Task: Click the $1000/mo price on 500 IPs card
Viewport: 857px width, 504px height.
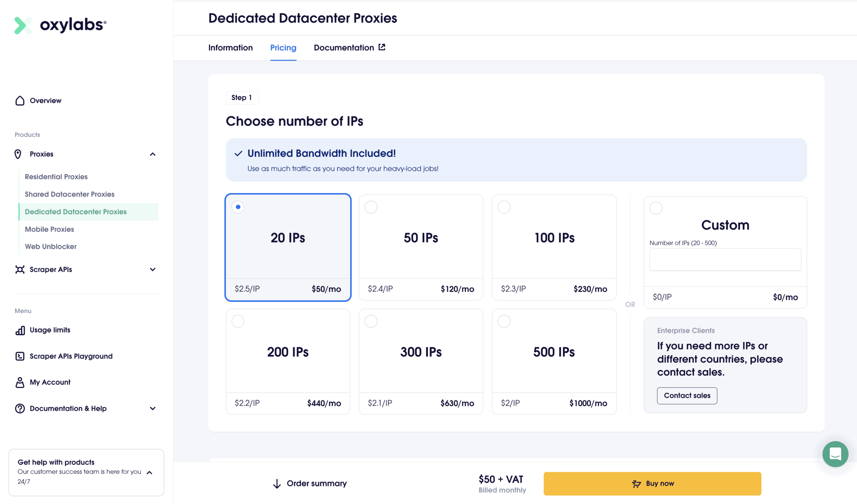Action: pyautogui.click(x=588, y=403)
